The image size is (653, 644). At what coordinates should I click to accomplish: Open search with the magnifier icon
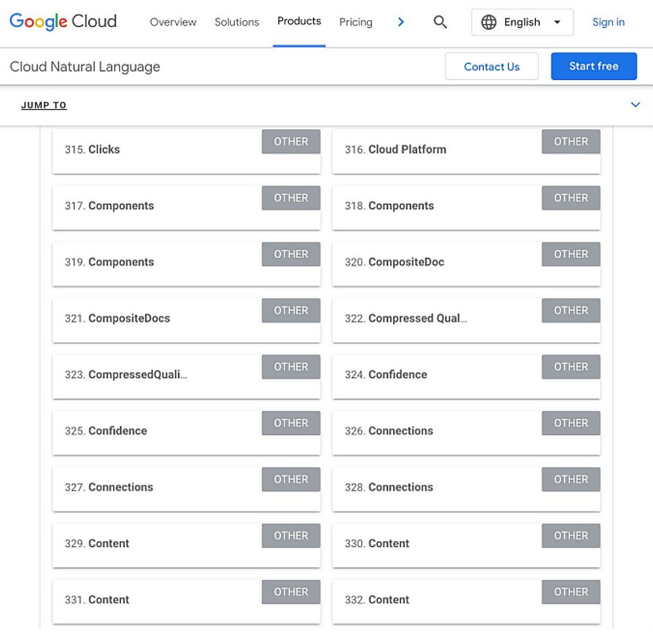point(440,22)
